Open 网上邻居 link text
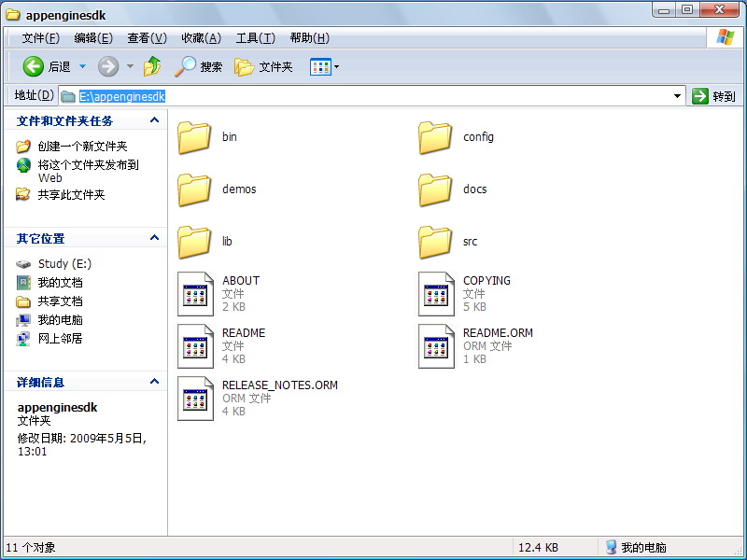The width and height of the screenshot is (747, 560). point(60,339)
